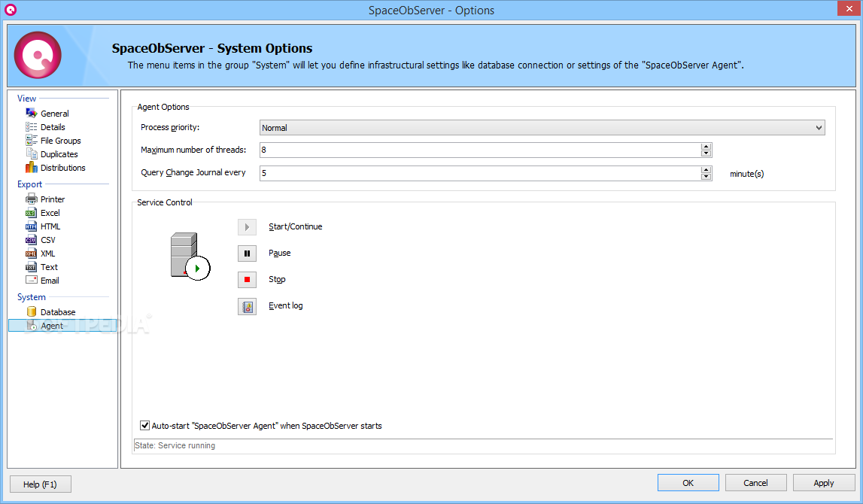Click the Stop label

pyautogui.click(x=277, y=280)
